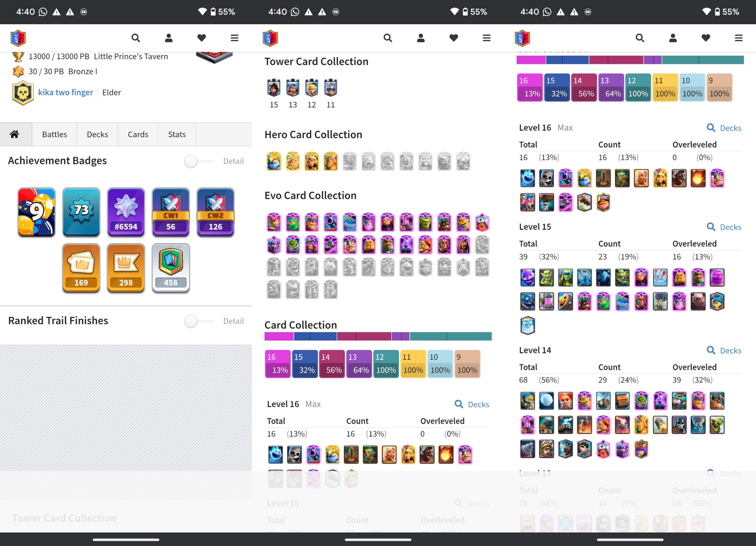Select level 10 (100%) swatch on middle screen
Image resolution: width=756 pixels, height=546 pixels.
pos(440,364)
